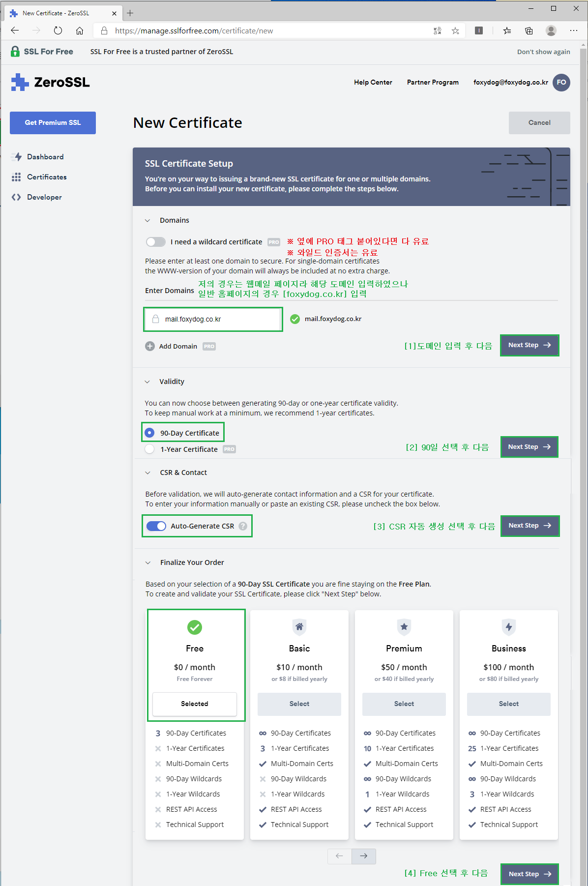Viewport: 588px width, 886px height.
Task: Go to Certificates in the sidebar
Action: pos(47,177)
